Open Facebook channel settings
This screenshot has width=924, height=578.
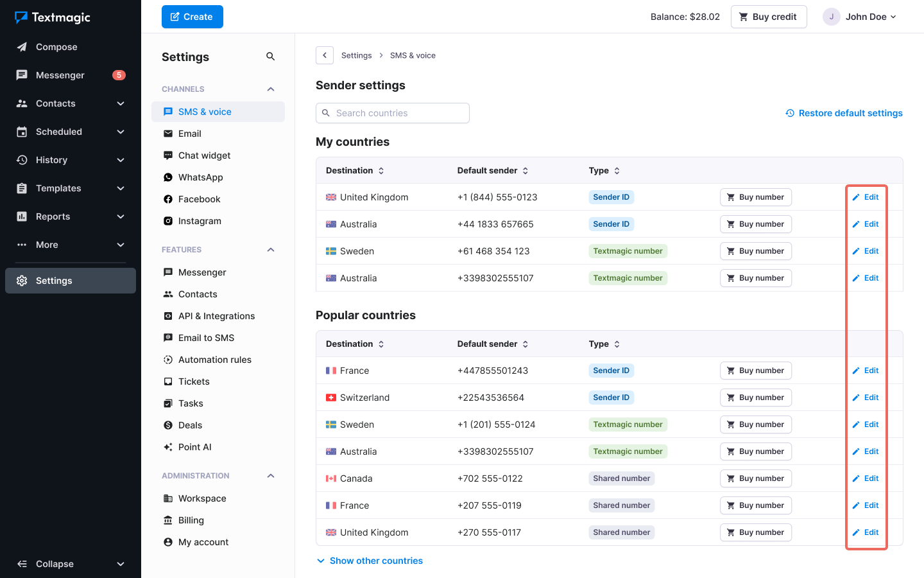click(199, 199)
